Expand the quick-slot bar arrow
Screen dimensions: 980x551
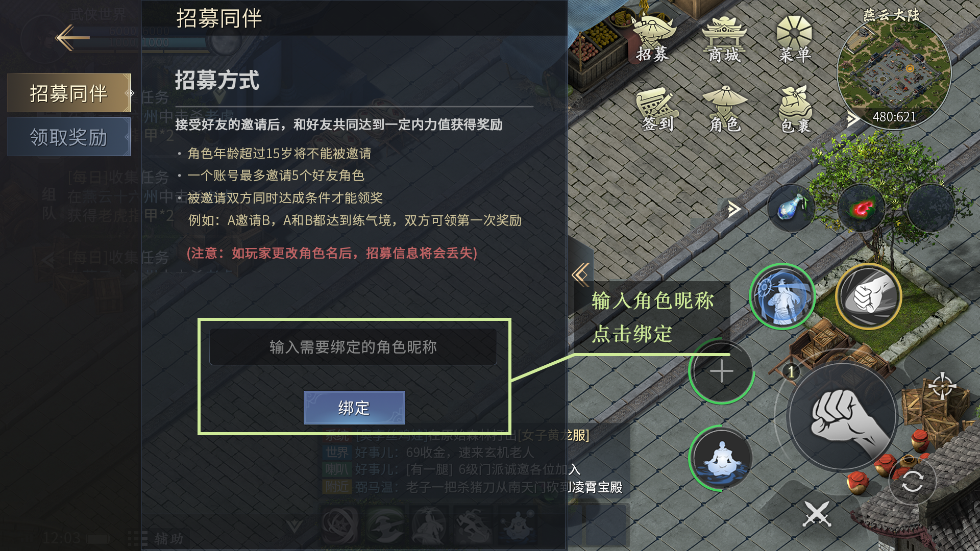pyautogui.click(x=733, y=209)
